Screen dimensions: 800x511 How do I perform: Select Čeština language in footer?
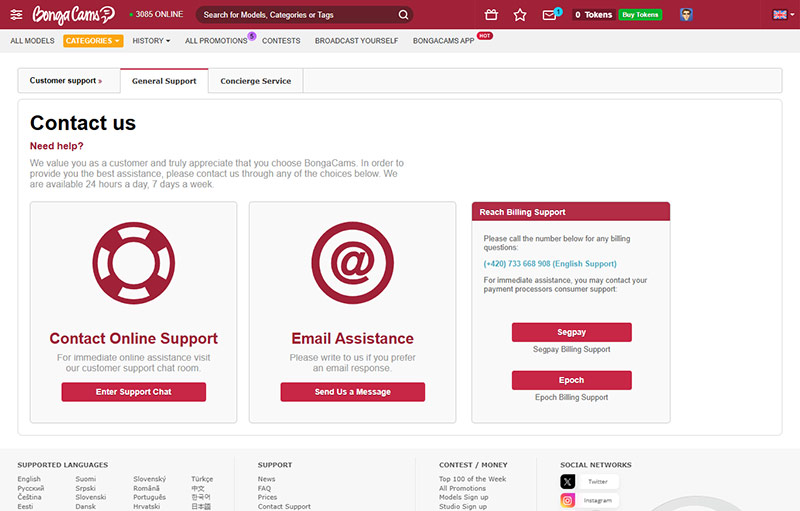[30, 497]
